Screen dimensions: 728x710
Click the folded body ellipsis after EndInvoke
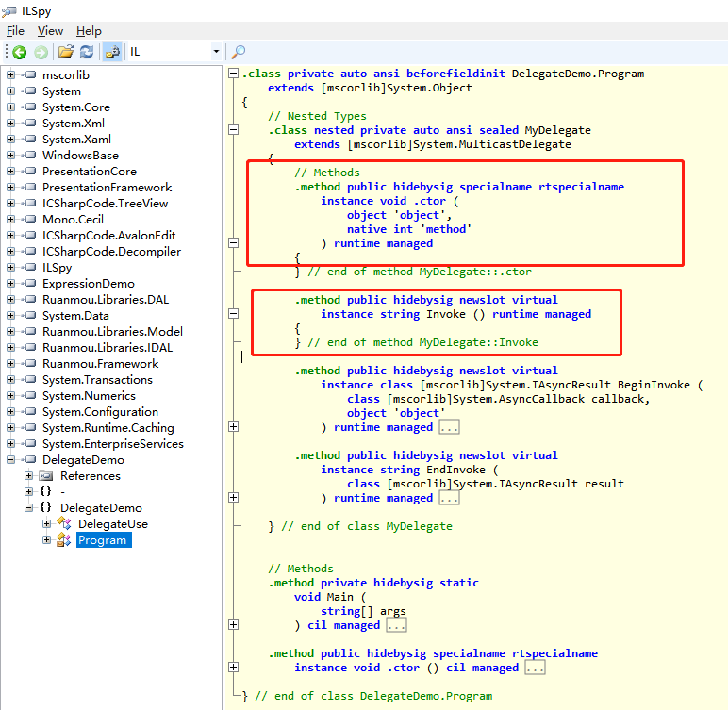(x=450, y=498)
